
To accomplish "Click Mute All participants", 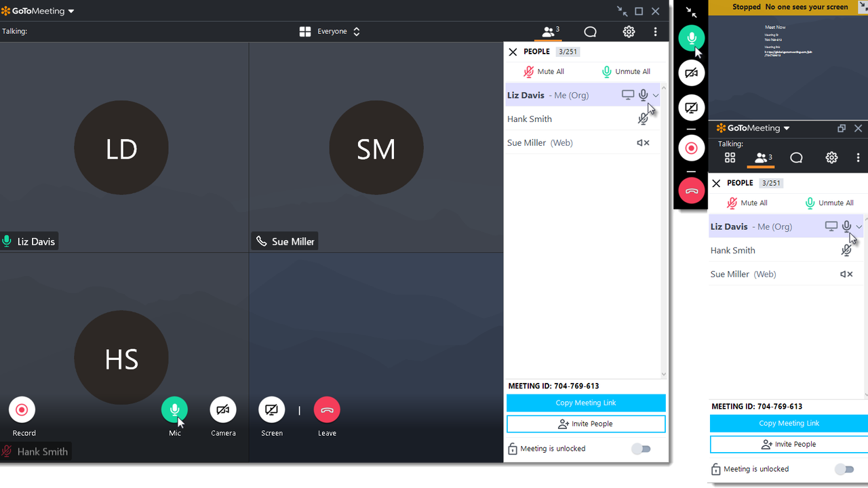I will point(544,71).
